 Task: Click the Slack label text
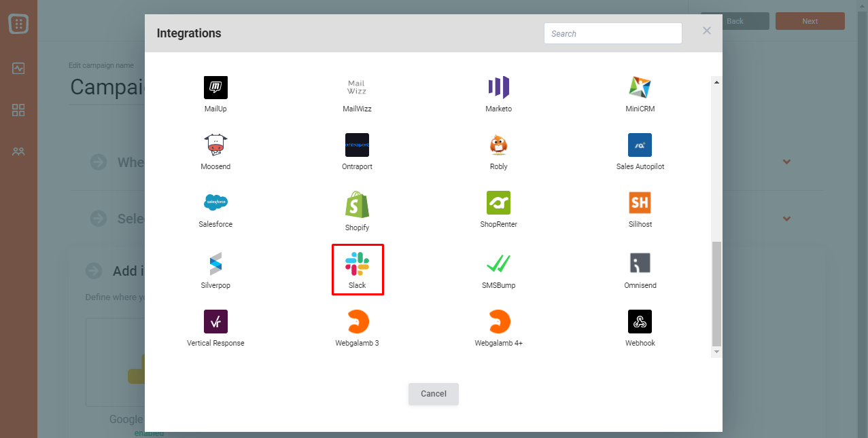tap(357, 285)
